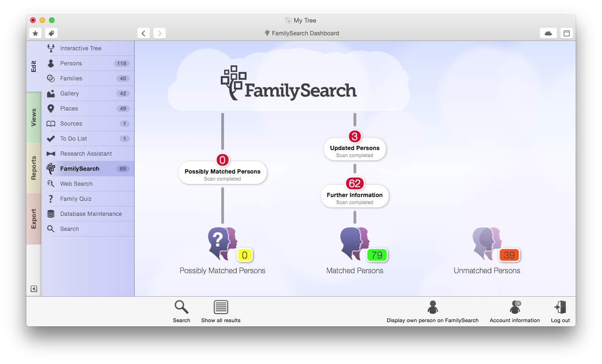
Task: Click the Search button in bottom toolbar
Action: [x=181, y=311]
